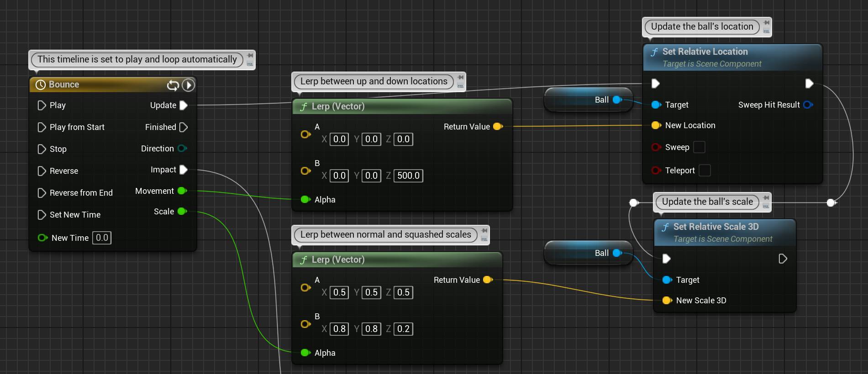Click the left reroute node on scale wire
The height and width of the screenshot is (374, 868).
[633, 203]
